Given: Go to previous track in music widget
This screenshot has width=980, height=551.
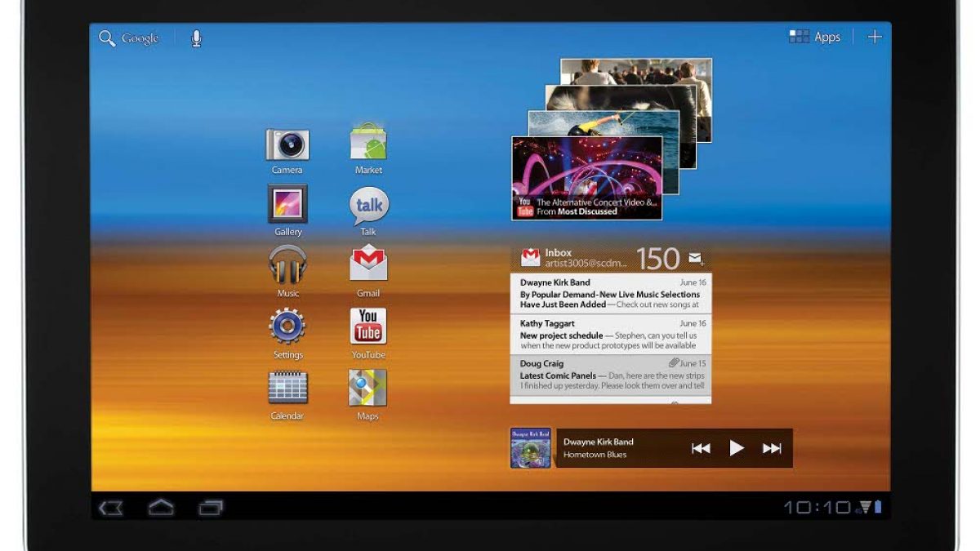Looking at the screenshot, I should tap(701, 448).
